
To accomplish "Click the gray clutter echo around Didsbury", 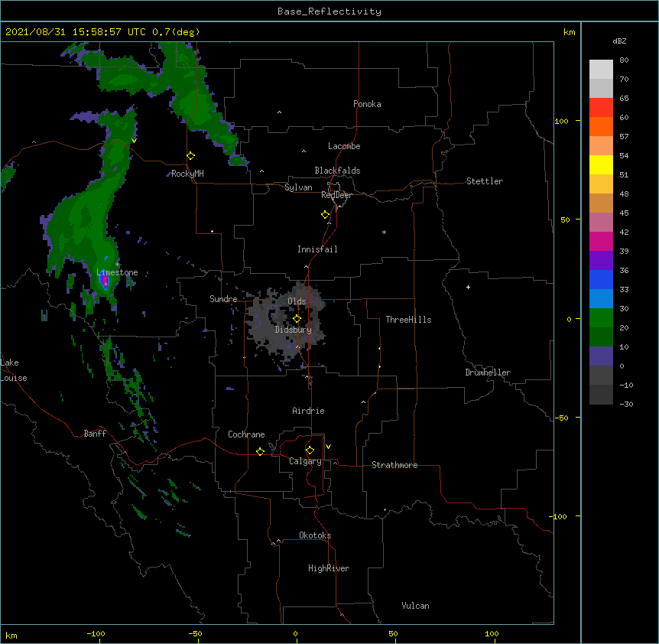I will (x=286, y=321).
